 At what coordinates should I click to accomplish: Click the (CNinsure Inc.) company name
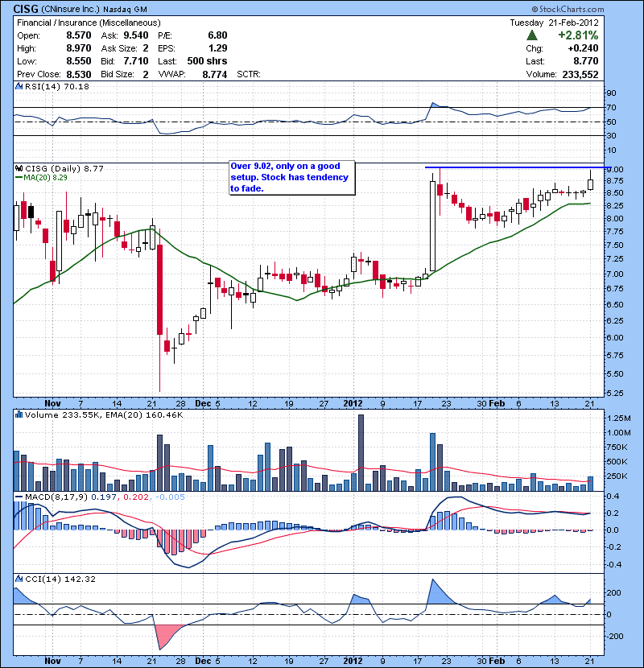click(x=70, y=10)
